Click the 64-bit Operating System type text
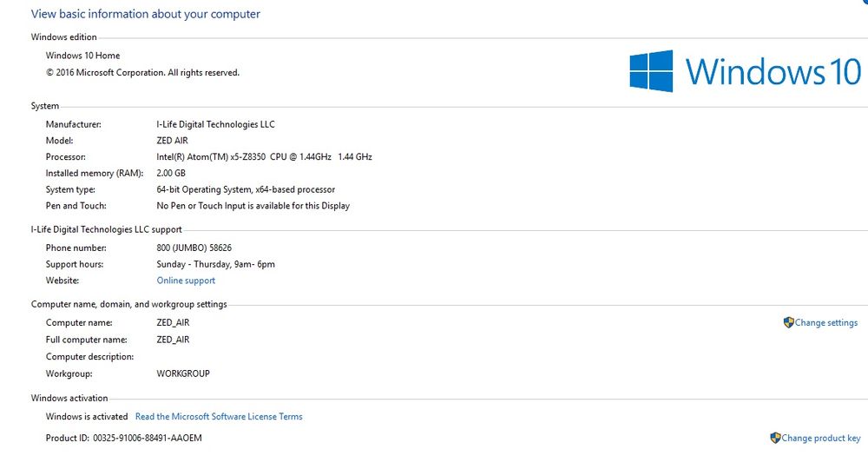868x456 pixels. click(246, 189)
